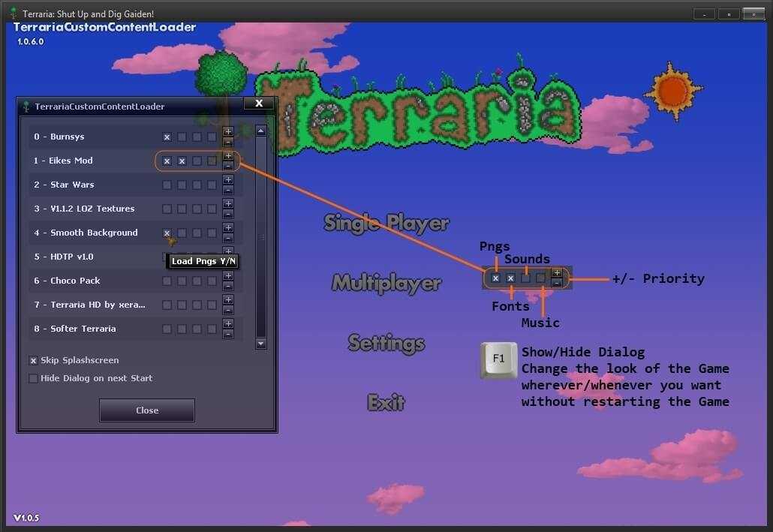Uncheck Skip Splashscreen option

click(x=33, y=360)
